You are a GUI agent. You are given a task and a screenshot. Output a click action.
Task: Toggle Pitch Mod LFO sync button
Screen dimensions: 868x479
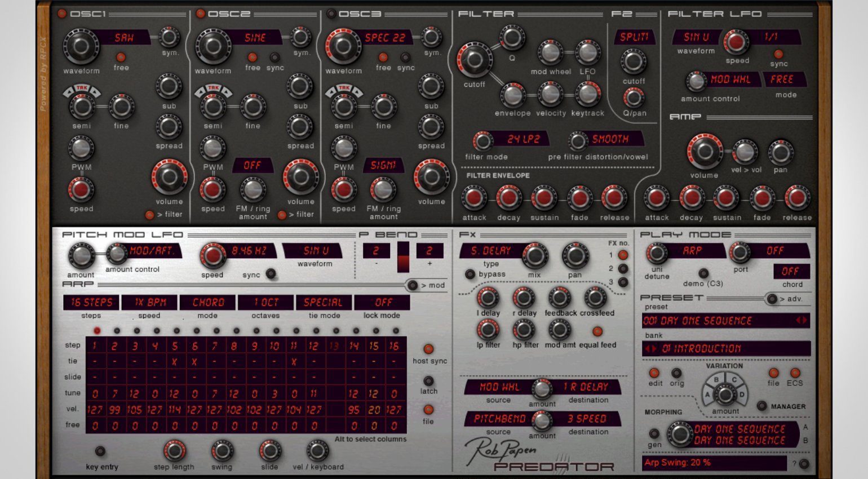[271, 274]
